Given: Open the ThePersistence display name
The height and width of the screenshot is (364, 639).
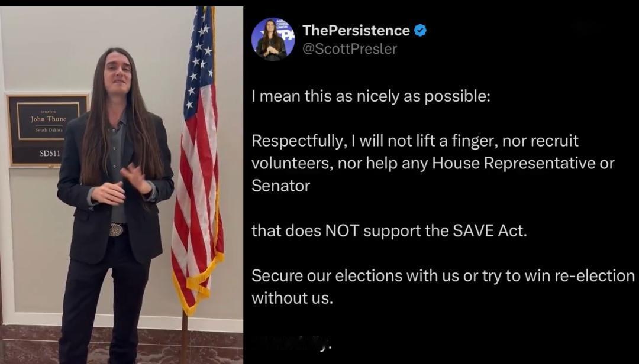Looking at the screenshot, I should click(x=356, y=31).
